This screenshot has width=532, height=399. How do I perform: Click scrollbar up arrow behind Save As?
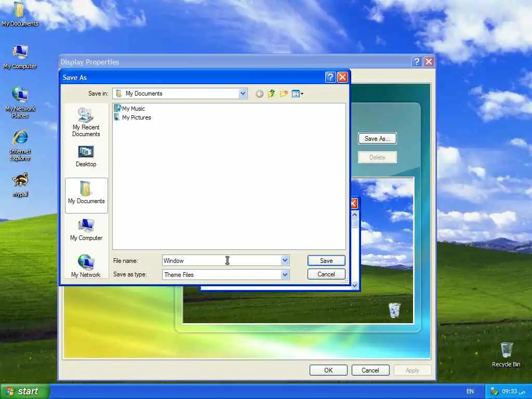point(354,215)
